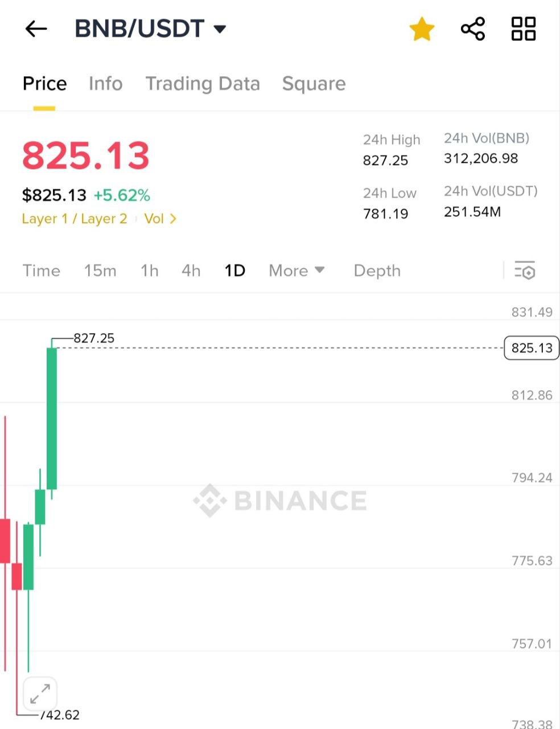Click the Layer 1 / Layer 2 link
The image size is (560, 729).
point(74,219)
